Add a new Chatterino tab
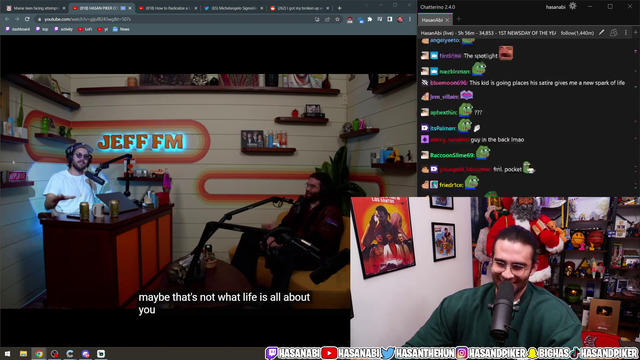The height and width of the screenshot is (360, 640). [x=459, y=19]
